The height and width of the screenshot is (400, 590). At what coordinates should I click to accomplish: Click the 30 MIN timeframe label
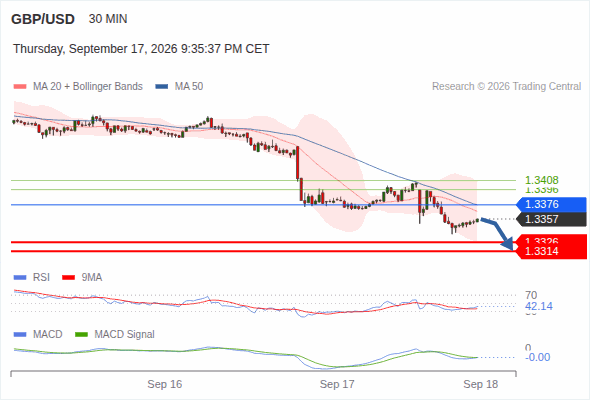108,19
